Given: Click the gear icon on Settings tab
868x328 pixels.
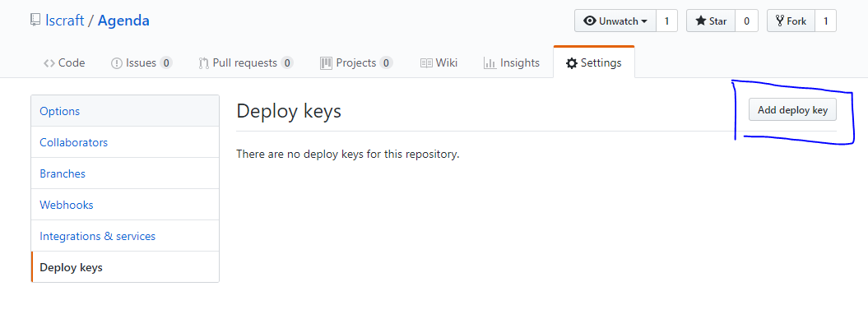Looking at the screenshot, I should coord(571,63).
